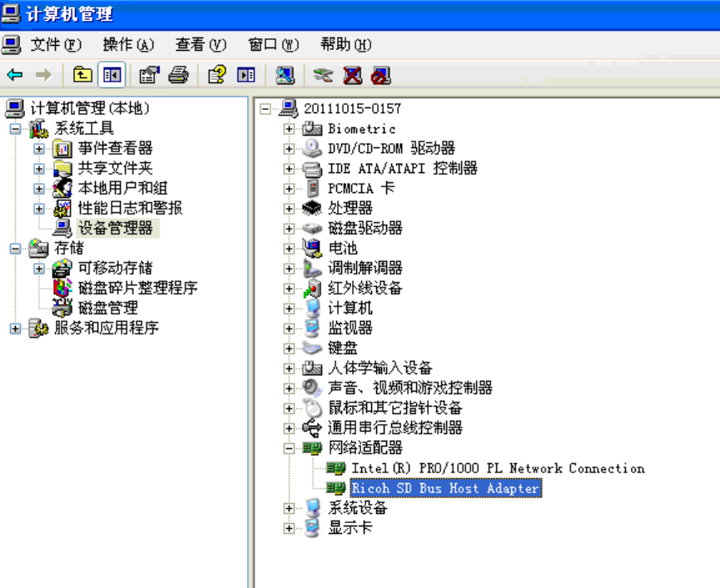Click the Uninstall device red X icon
720x588 pixels.
[352, 75]
